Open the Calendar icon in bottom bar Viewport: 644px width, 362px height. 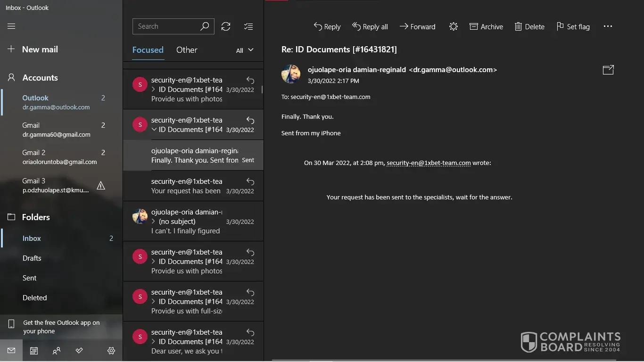pyautogui.click(x=34, y=351)
